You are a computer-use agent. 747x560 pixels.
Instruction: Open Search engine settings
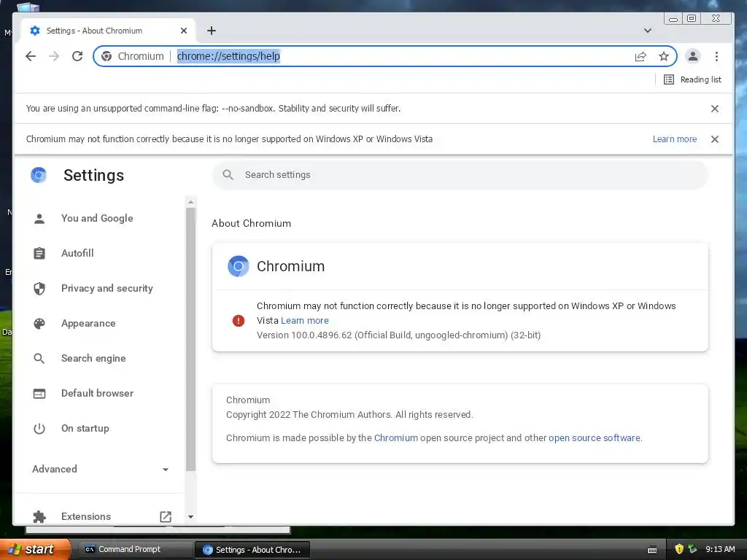93,358
